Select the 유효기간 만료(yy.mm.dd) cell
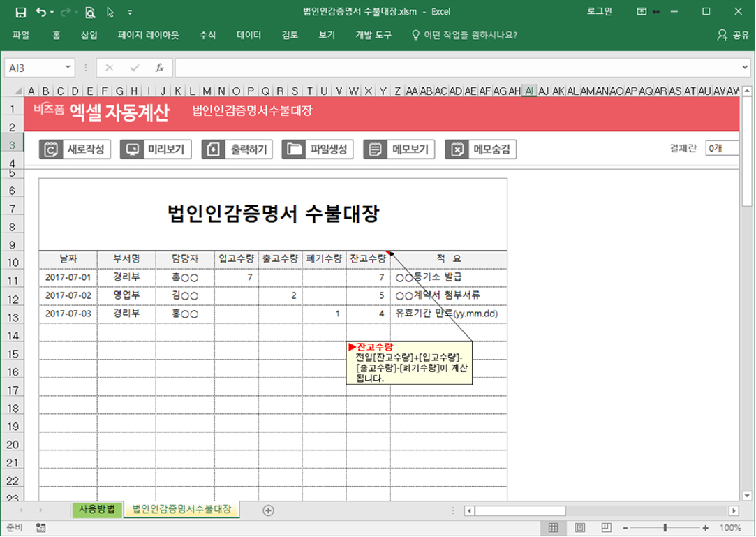The height and width of the screenshot is (537, 756). [448, 314]
